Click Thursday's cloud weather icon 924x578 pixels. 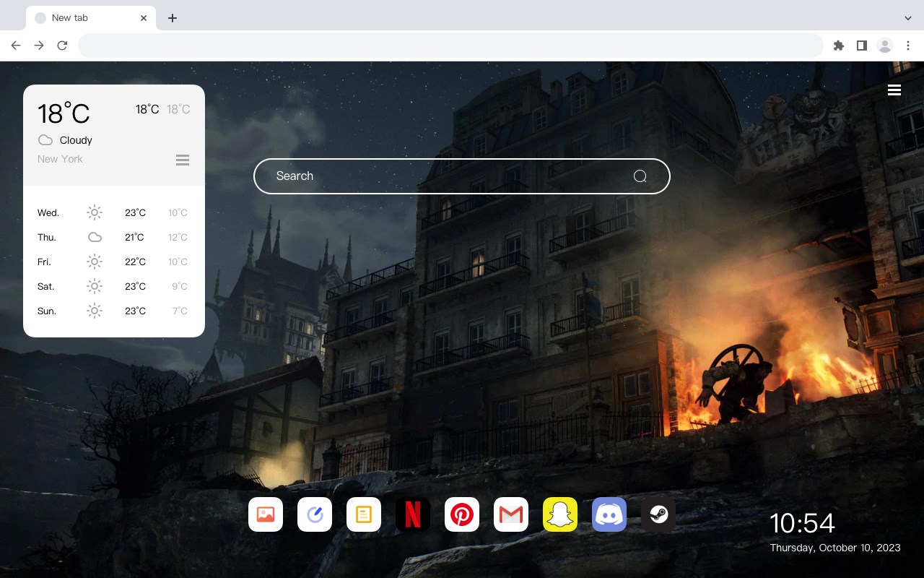click(95, 237)
